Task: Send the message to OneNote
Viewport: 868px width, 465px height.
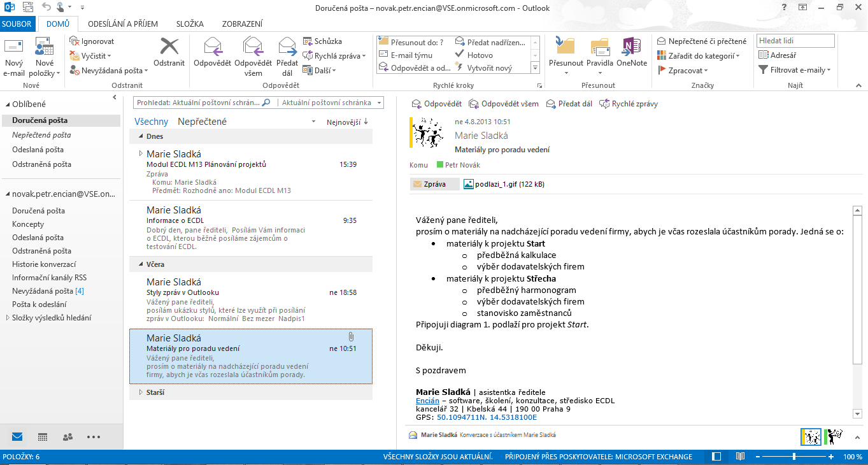Action: (632, 52)
